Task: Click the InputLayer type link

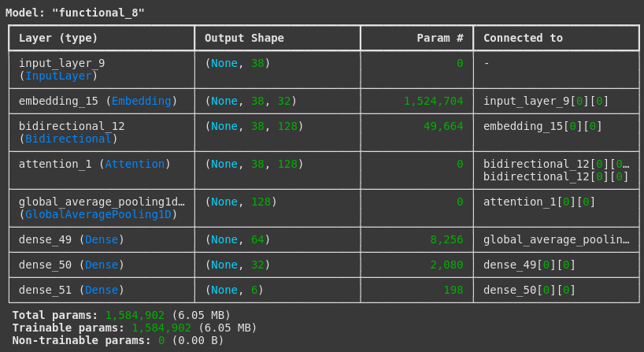Action: [58, 76]
